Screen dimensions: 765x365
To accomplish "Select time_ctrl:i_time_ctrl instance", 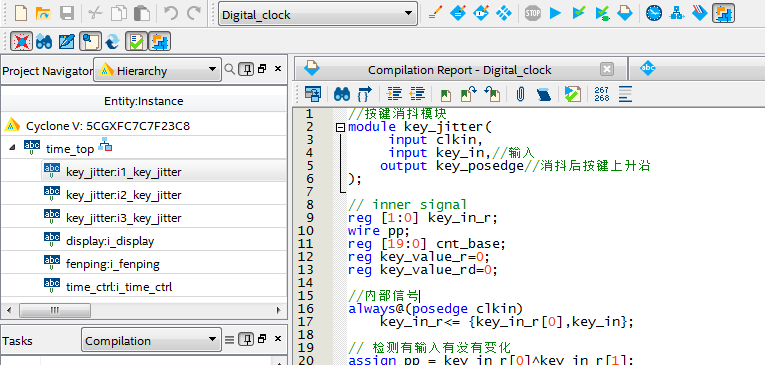I will 119,287.
